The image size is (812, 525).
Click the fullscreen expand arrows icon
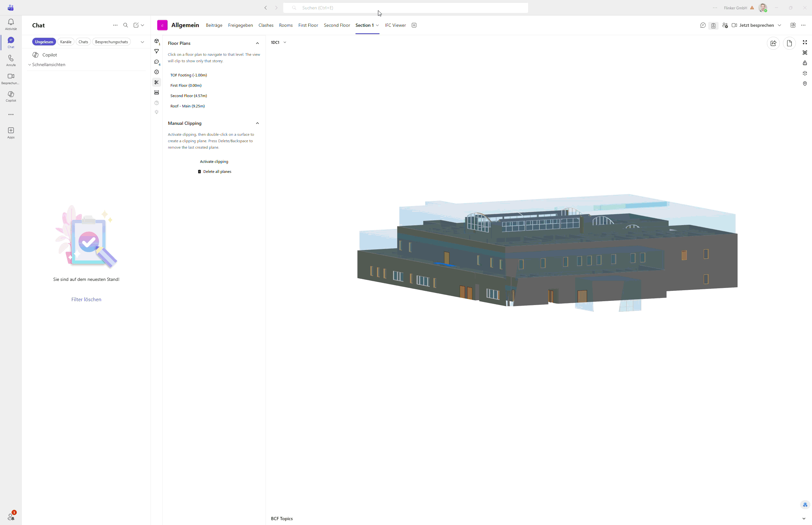click(805, 42)
